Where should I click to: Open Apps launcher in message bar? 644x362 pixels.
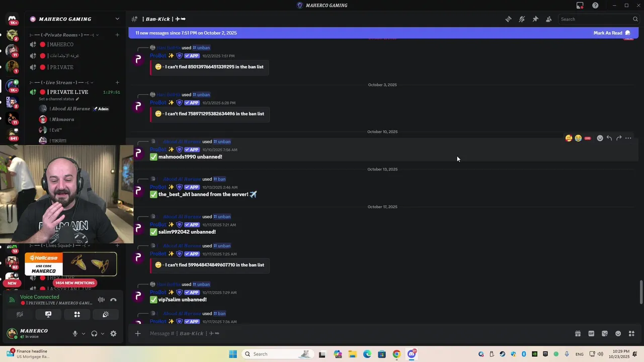pos(631,333)
